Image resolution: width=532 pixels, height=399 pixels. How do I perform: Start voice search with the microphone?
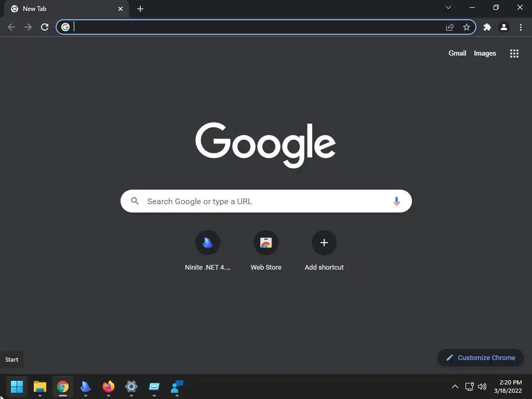pyautogui.click(x=396, y=201)
